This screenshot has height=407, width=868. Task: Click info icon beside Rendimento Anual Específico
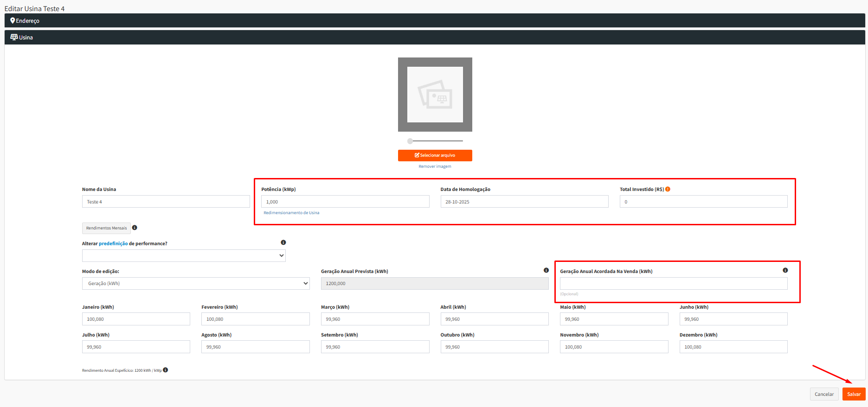166,370
